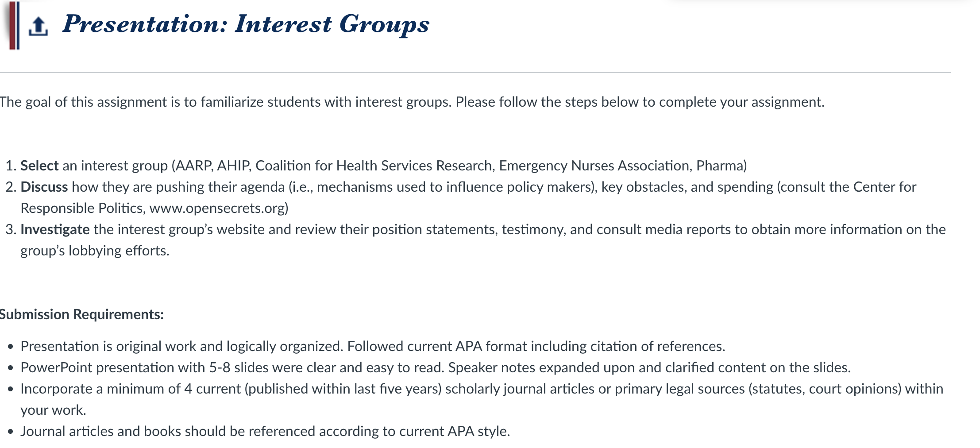Screen dimensions: 980x448
Task: Click the horizontal divider below the title
Action: 475,73
